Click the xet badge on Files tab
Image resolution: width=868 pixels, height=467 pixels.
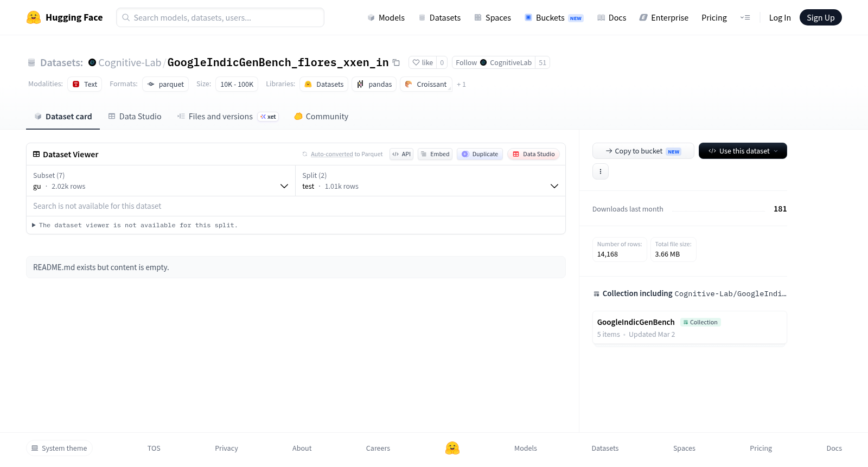tap(268, 117)
